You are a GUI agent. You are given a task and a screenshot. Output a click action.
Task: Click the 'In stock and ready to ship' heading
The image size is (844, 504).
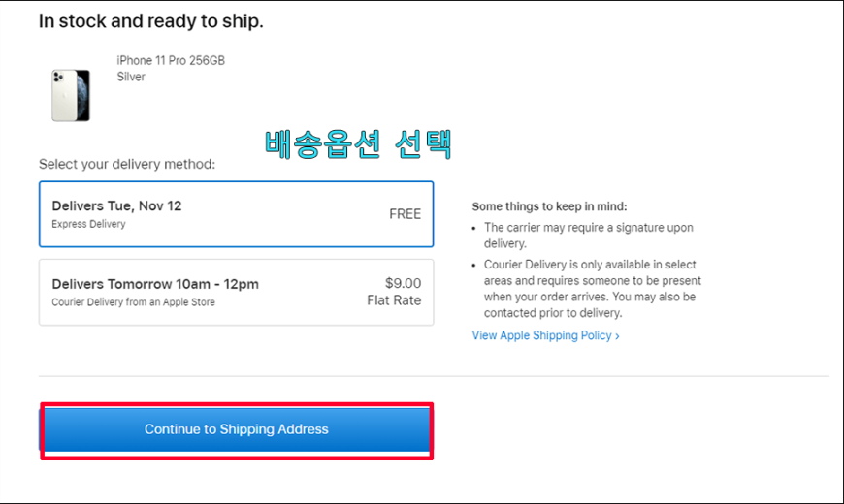(x=150, y=21)
